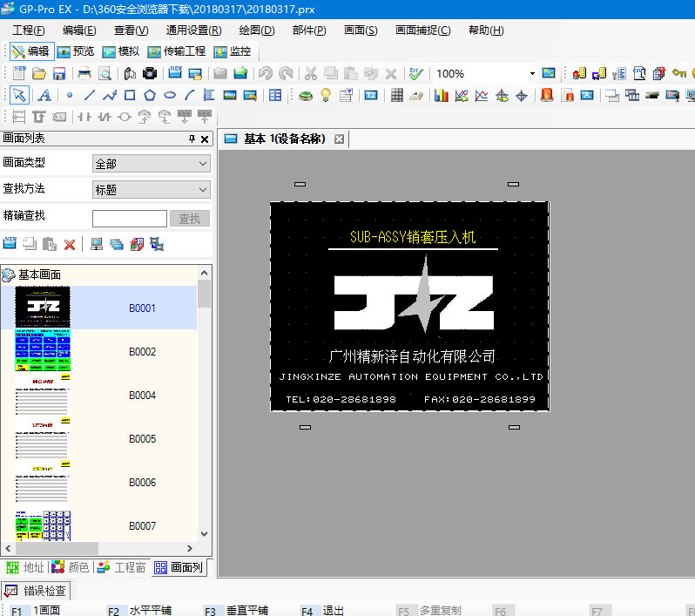This screenshot has height=616, width=695.
Task: Click the red delete screen icon
Action: tap(70, 245)
